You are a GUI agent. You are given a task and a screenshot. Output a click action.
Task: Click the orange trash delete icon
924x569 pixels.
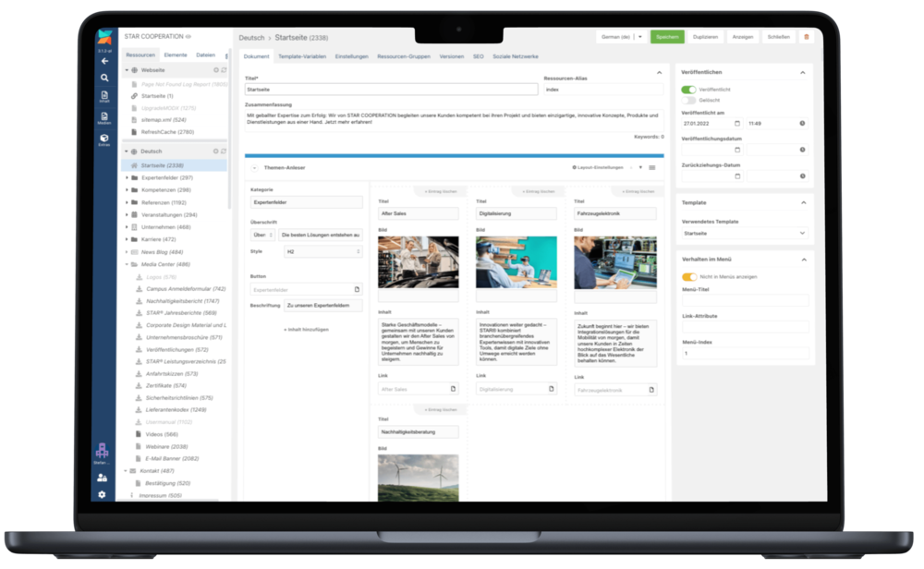click(806, 37)
